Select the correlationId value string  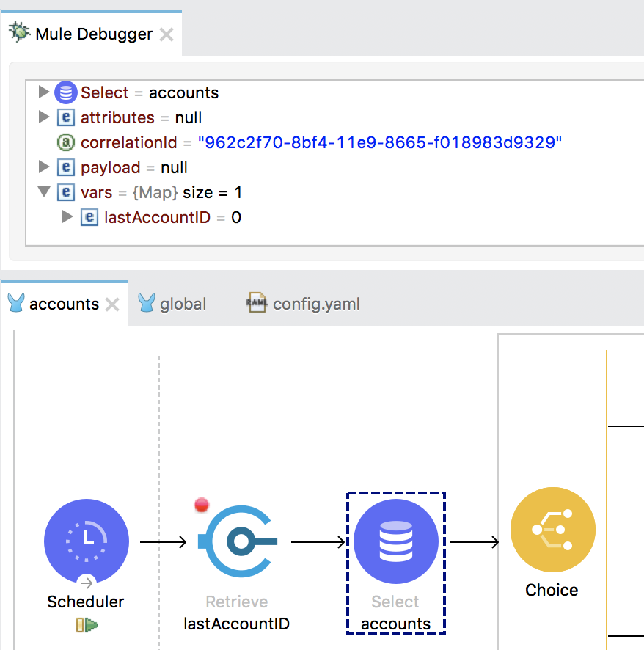click(x=380, y=142)
